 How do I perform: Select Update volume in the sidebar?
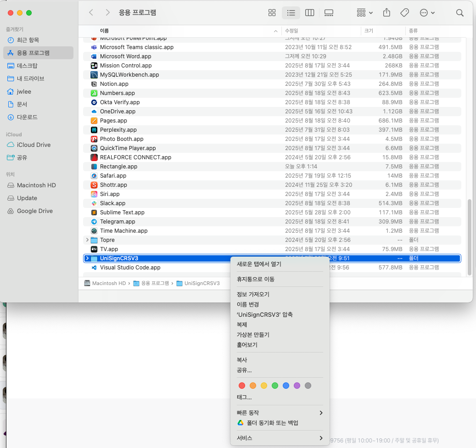pos(38,198)
